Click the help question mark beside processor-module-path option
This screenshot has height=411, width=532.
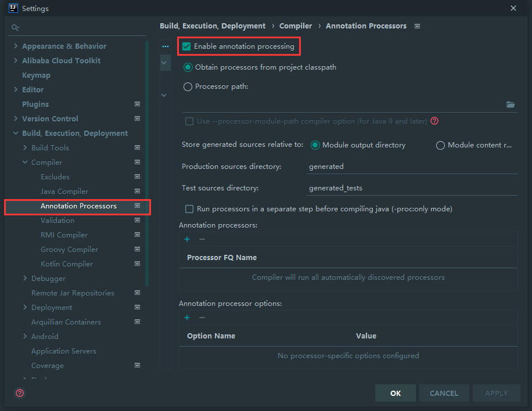[434, 121]
